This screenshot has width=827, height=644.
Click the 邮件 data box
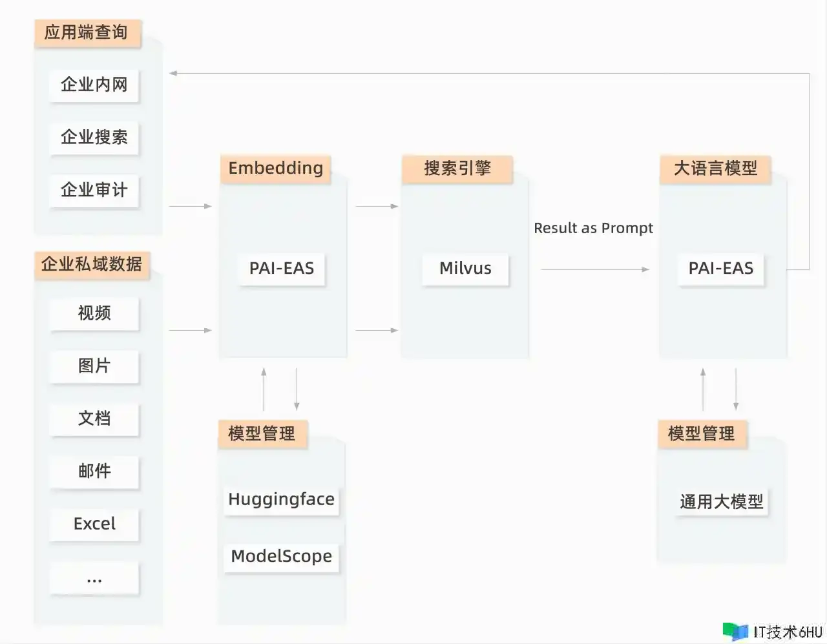94,472
